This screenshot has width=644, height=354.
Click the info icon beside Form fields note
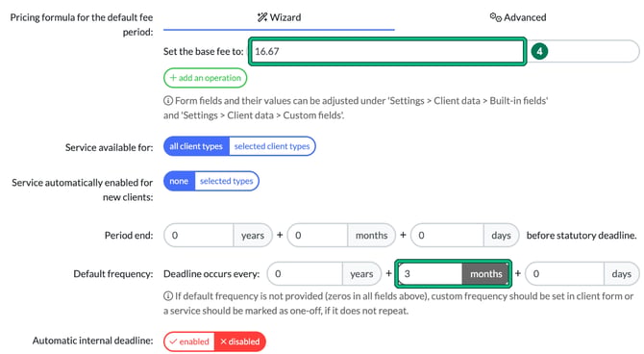tap(168, 101)
